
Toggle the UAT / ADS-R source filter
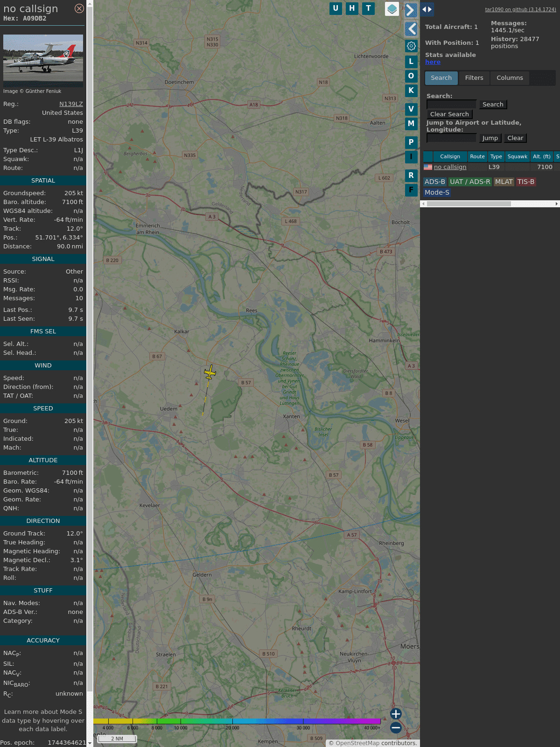tap(470, 182)
